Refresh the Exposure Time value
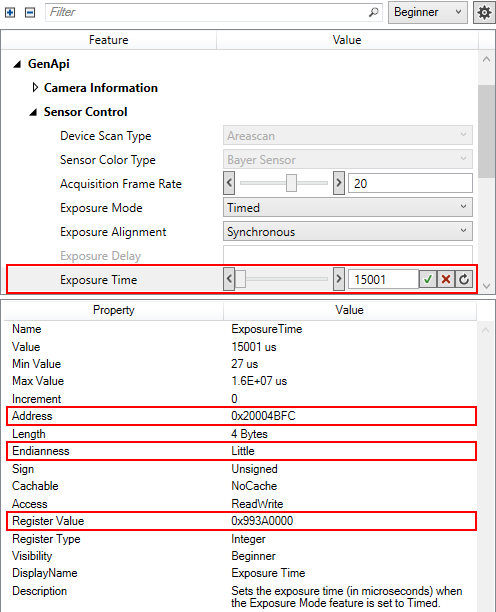The height and width of the screenshot is (612, 496). (464, 279)
